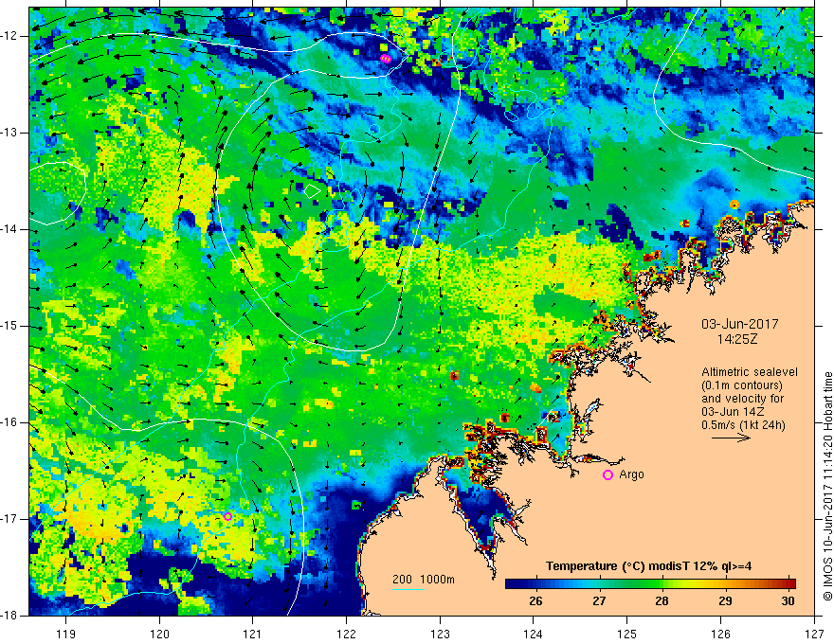Image resolution: width=834 pixels, height=644 pixels.
Task: Click the IMOS copyright vertical text
Action: tap(827, 486)
